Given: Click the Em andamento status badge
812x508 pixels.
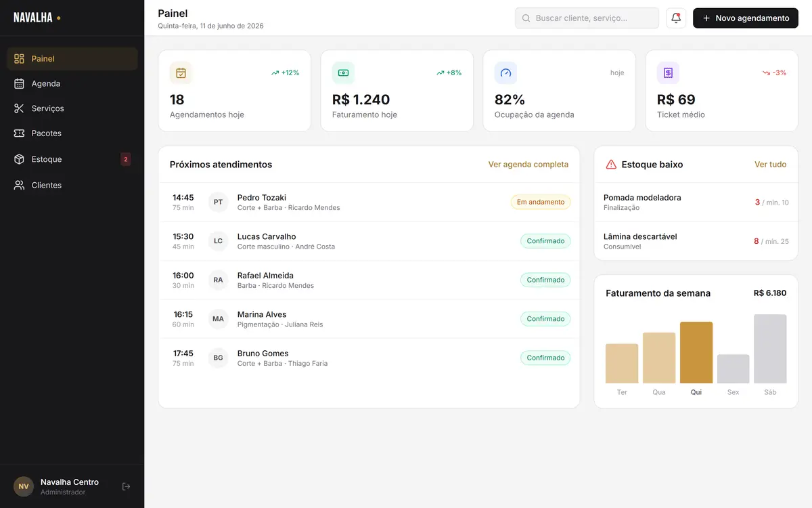Looking at the screenshot, I should [x=541, y=202].
